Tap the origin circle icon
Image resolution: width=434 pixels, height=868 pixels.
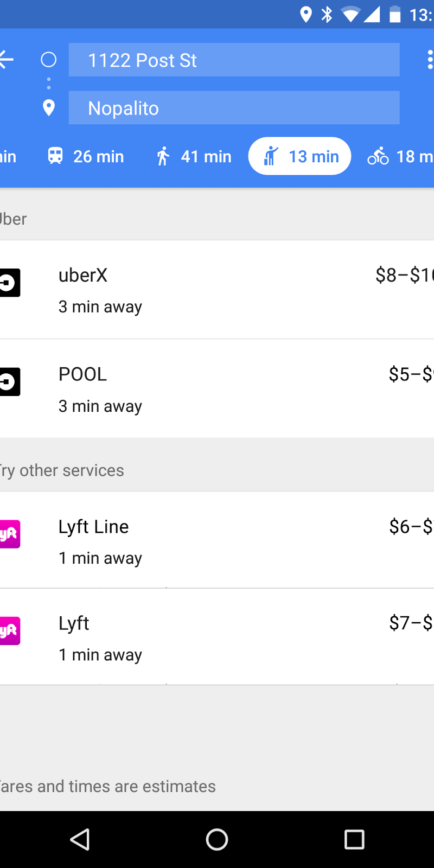point(49,60)
